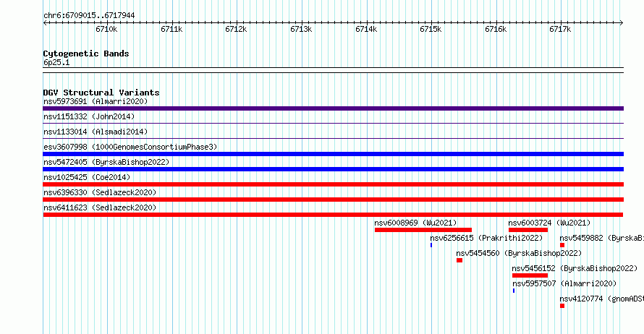
Task: Click the 6715k ruler position
Action: coord(431,29)
